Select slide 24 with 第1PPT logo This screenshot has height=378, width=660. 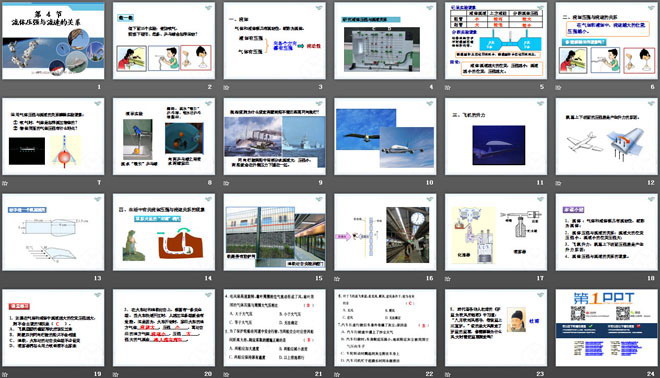click(x=607, y=327)
